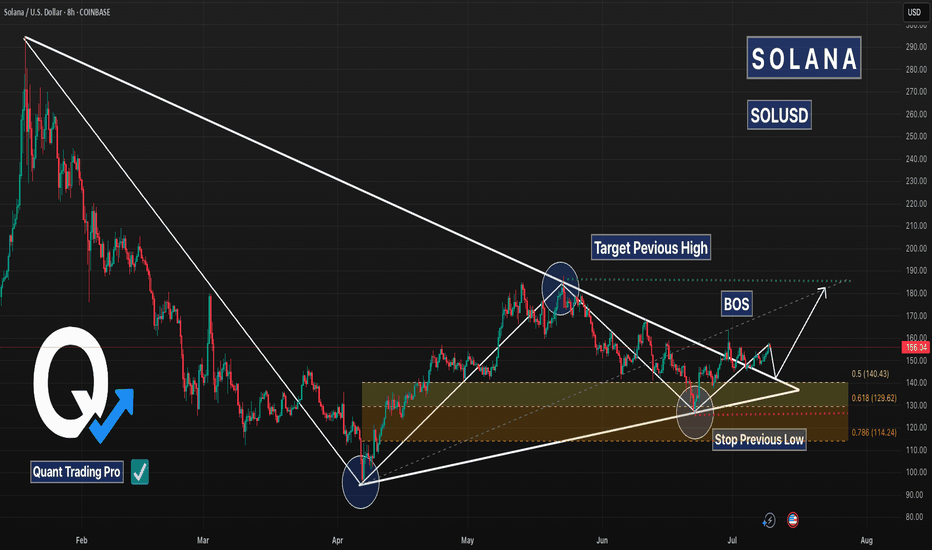Click the 100.00 price axis label

click(916, 472)
